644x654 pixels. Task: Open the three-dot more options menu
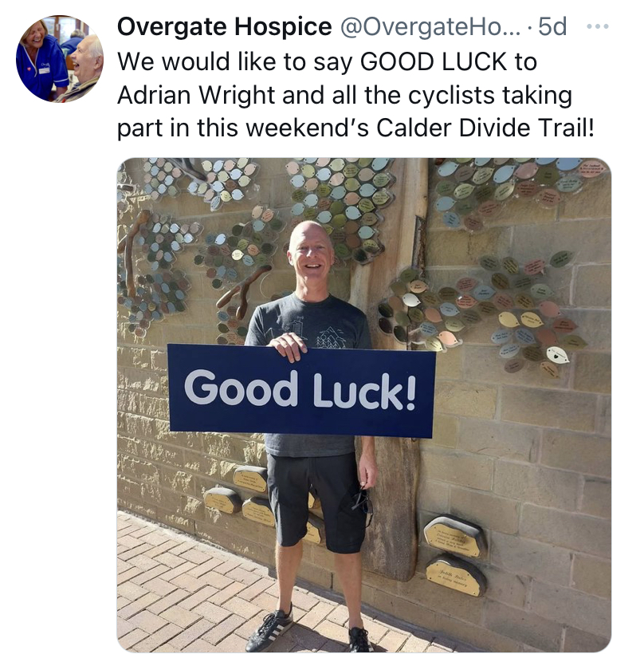coord(597,26)
